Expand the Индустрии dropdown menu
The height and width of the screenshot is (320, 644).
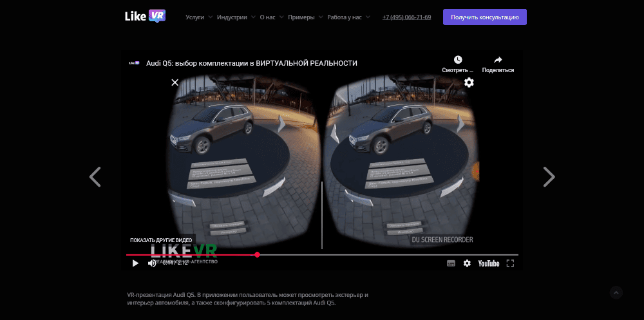(x=236, y=17)
